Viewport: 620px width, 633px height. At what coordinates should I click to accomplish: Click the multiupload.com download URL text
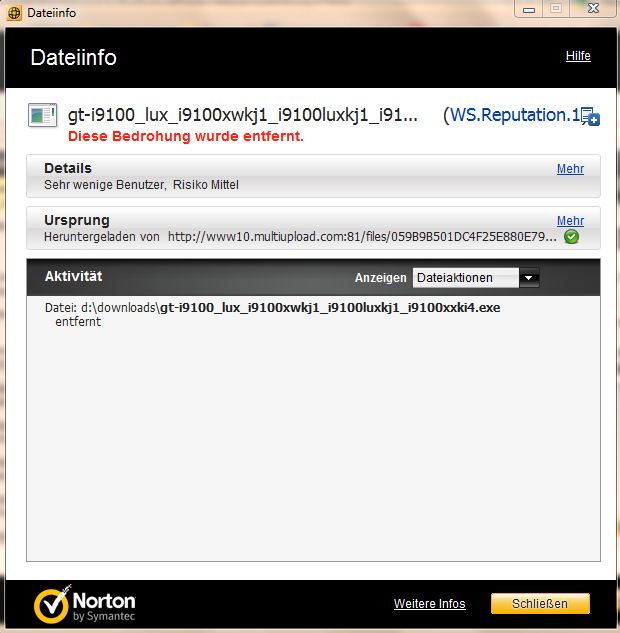click(x=362, y=237)
